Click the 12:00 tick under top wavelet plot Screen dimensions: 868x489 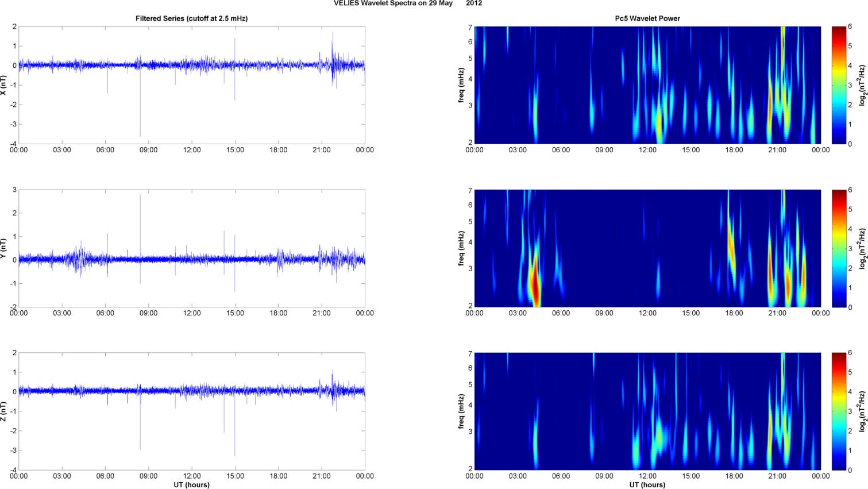coord(647,150)
